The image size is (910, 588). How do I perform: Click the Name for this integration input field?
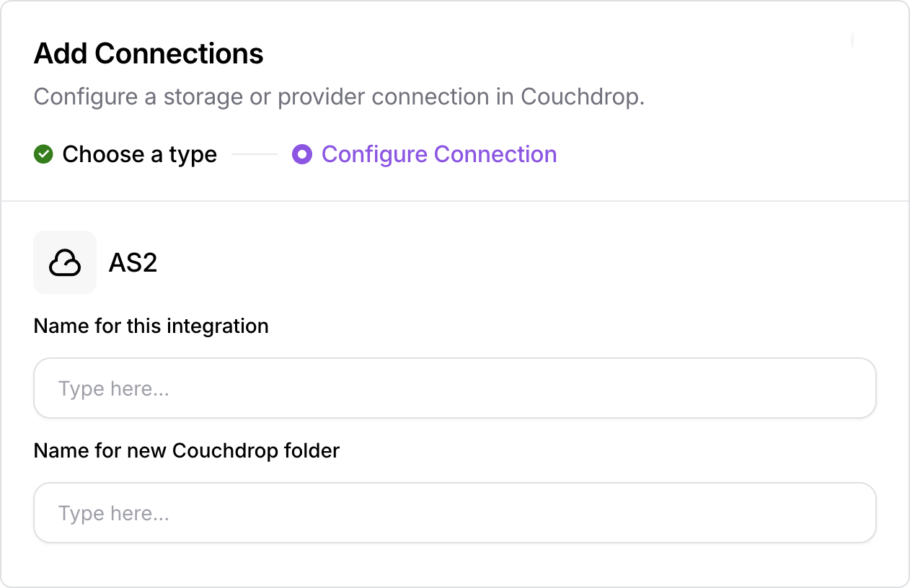454,388
